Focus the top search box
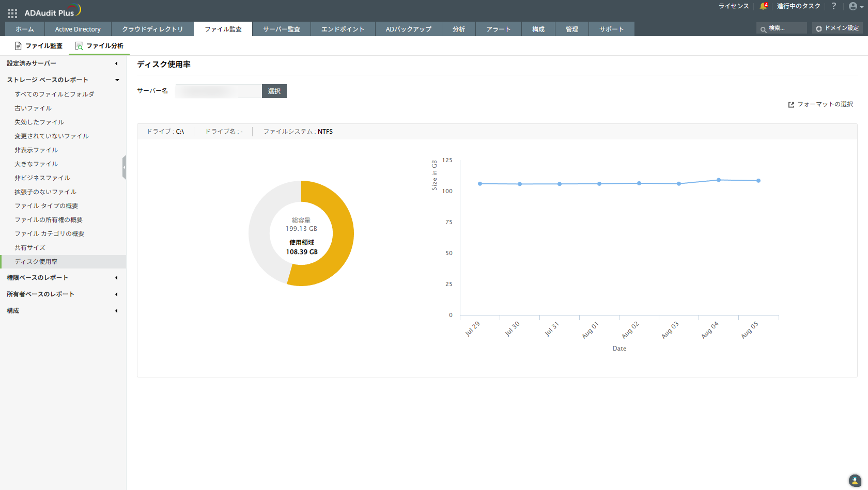The width and height of the screenshot is (868, 490). coord(782,28)
